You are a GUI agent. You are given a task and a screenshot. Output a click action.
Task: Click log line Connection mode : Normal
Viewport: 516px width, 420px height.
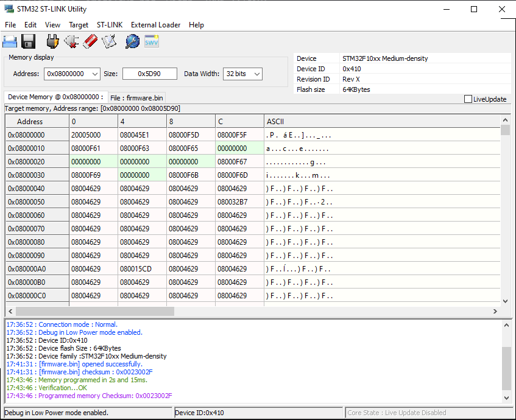coord(62,324)
